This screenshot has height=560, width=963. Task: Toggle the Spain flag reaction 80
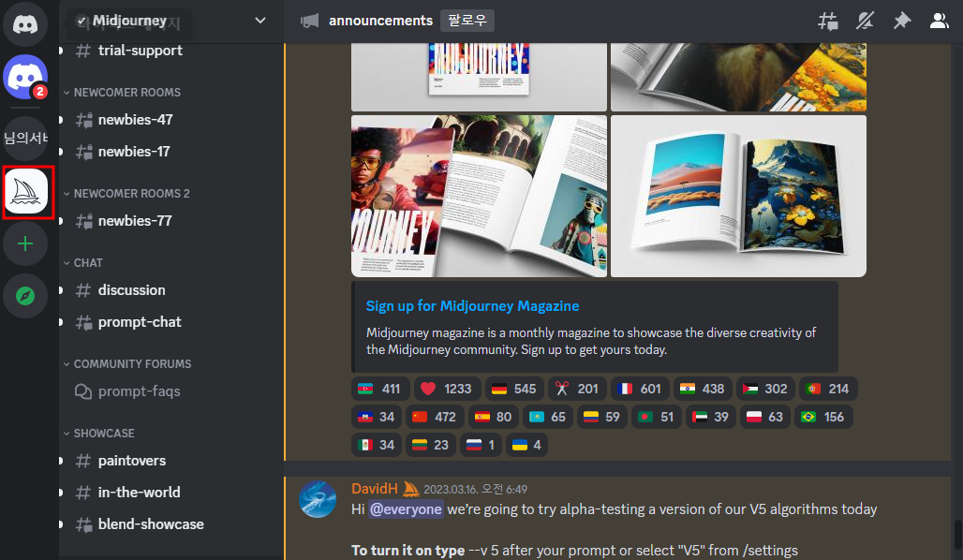[x=493, y=417]
